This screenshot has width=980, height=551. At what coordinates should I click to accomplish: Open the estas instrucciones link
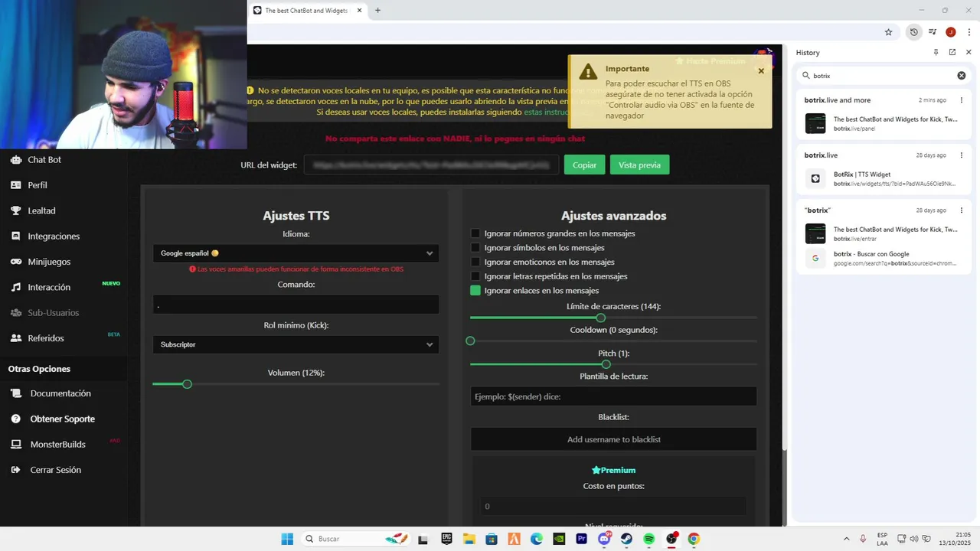coord(546,112)
